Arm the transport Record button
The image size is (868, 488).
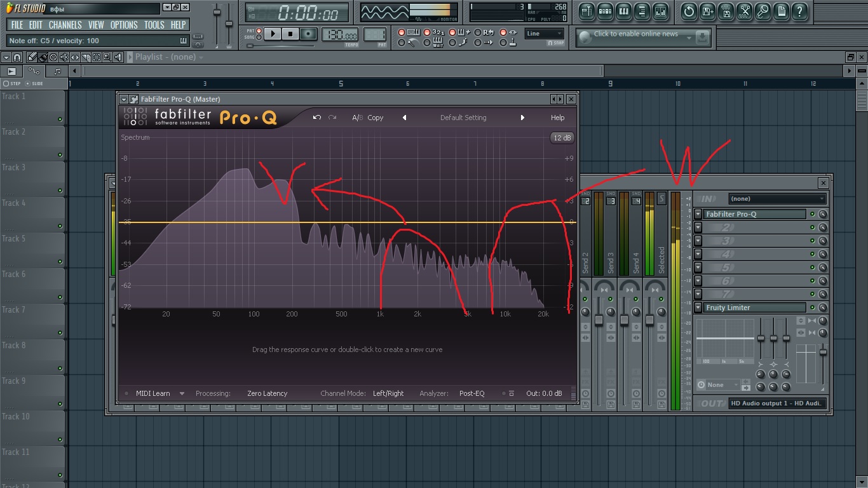coord(308,34)
